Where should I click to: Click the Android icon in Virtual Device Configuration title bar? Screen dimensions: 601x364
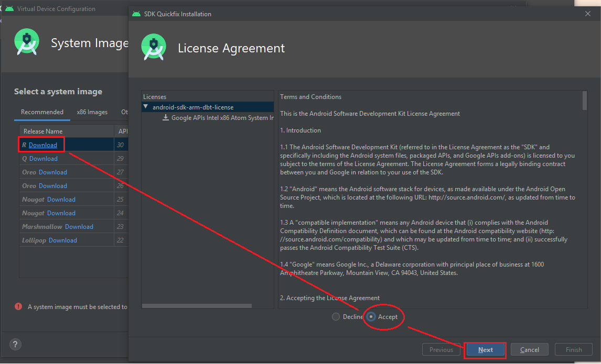click(9, 8)
